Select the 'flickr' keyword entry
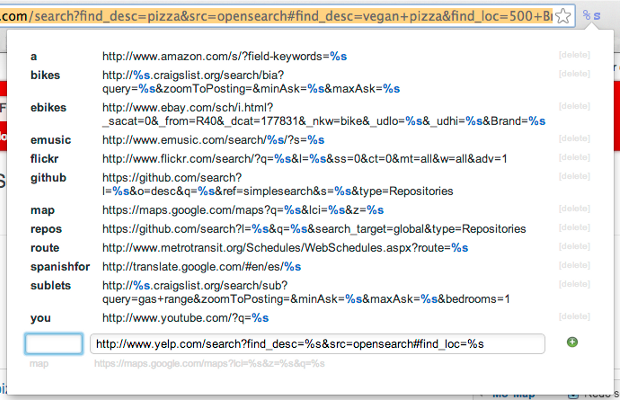Viewport: 620px width, 400px height. tap(44, 159)
